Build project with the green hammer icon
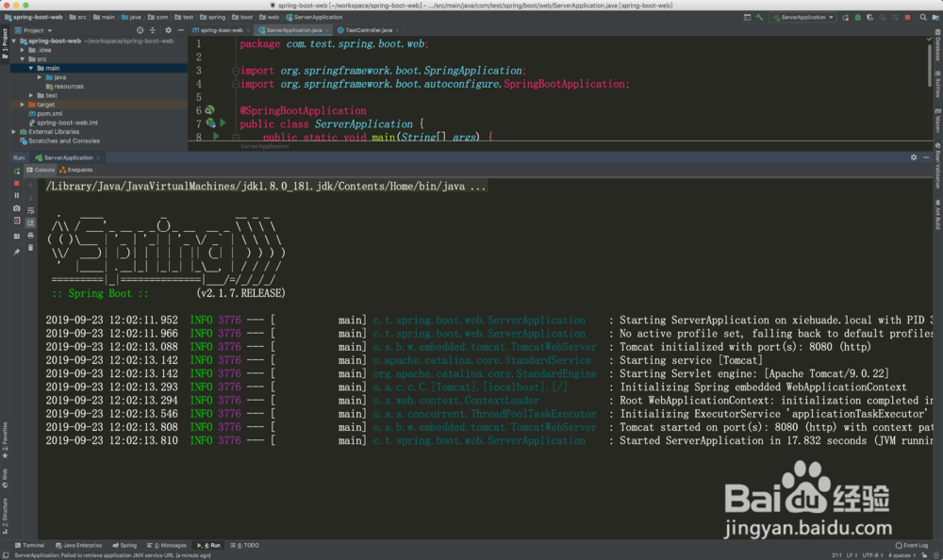943x560 pixels. [759, 18]
